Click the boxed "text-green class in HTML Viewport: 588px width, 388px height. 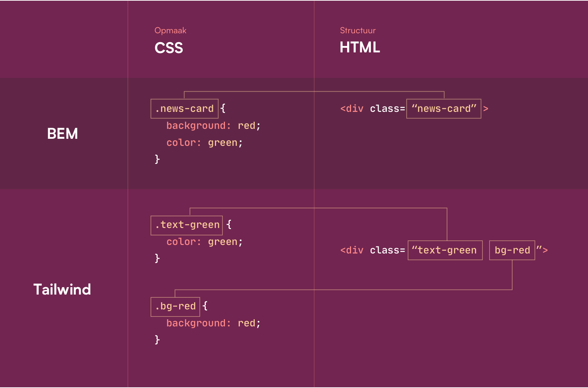click(x=445, y=250)
